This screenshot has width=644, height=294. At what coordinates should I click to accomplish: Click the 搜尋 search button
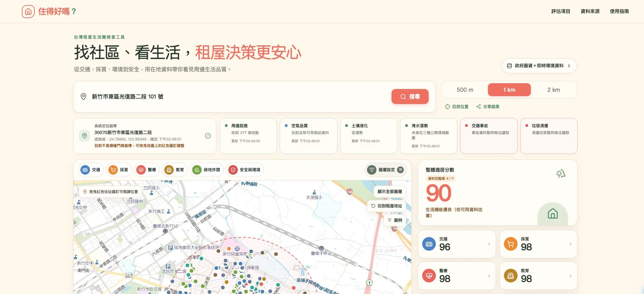tap(410, 97)
